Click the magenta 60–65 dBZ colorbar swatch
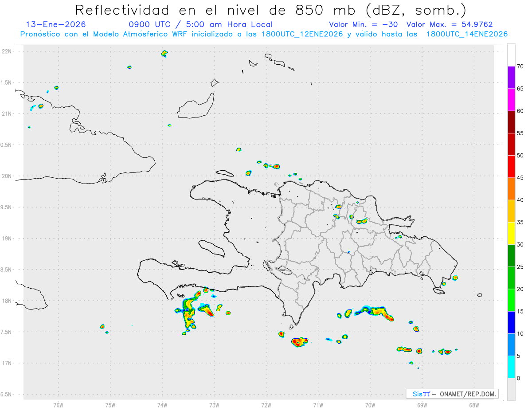The image size is (532, 411). tap(511, 100)
